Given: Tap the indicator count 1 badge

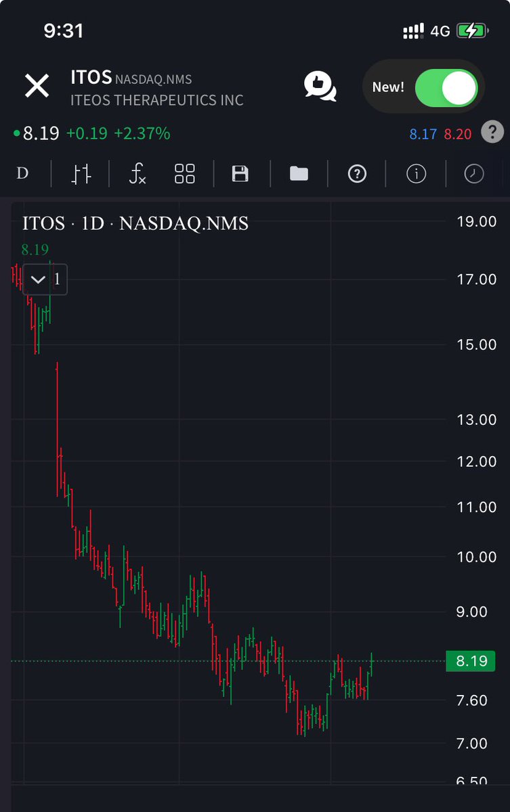Looking at the screenshot, I should 58,279.
